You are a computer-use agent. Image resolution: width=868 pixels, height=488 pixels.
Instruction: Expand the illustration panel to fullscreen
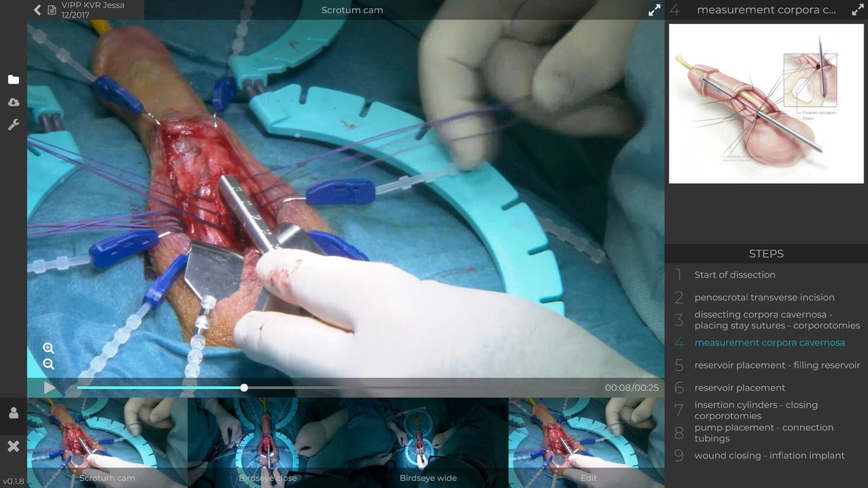(858, 10)
